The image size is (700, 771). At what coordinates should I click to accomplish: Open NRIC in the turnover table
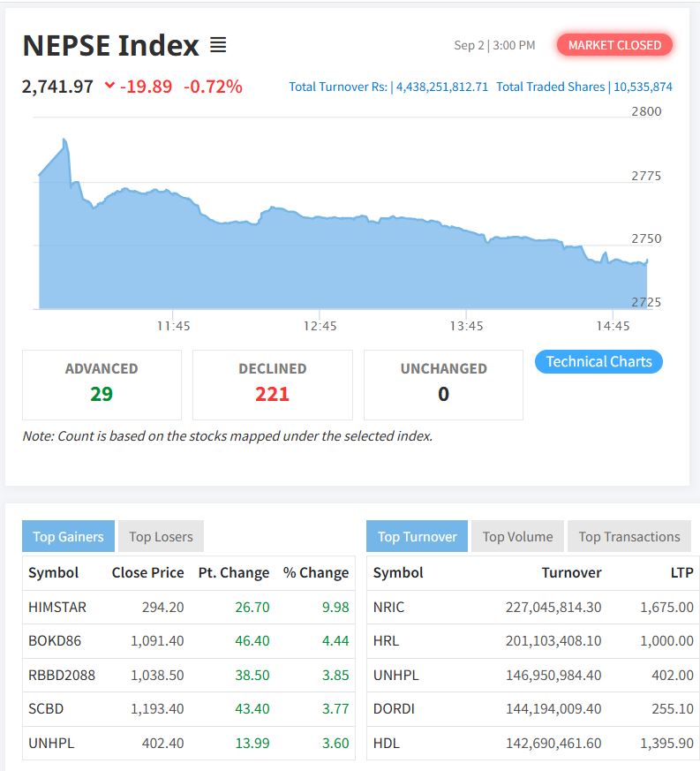coord(390,607)
